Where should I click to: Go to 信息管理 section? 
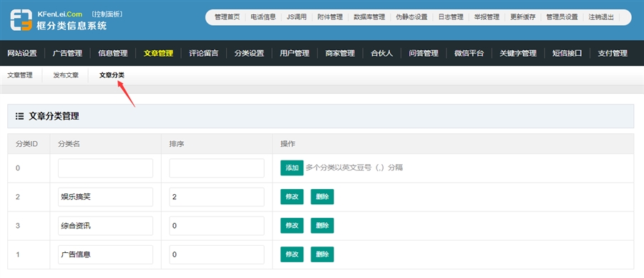pos(113,53)
